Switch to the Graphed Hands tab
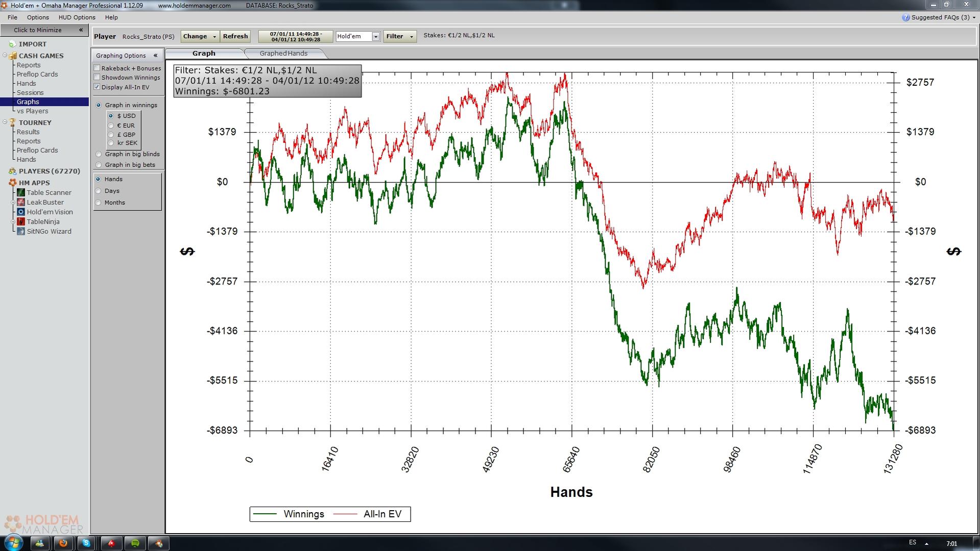Screen dimensions: 980x551 [x=283, y=54]
